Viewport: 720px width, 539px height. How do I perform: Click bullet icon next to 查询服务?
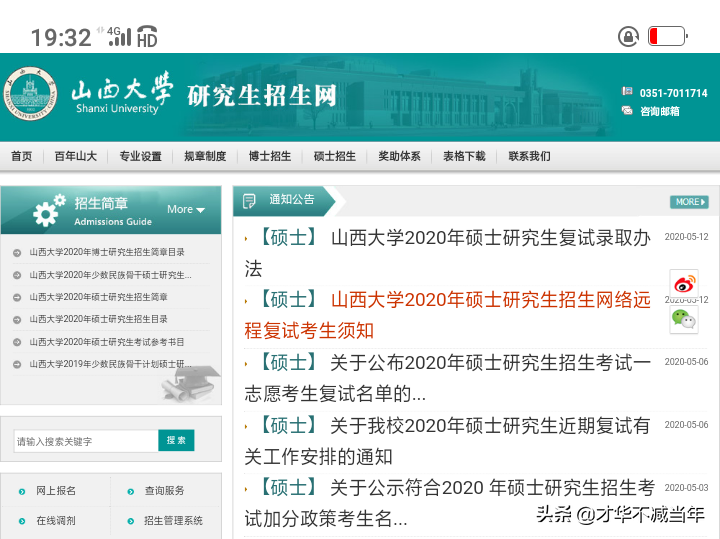coord(131,492)
